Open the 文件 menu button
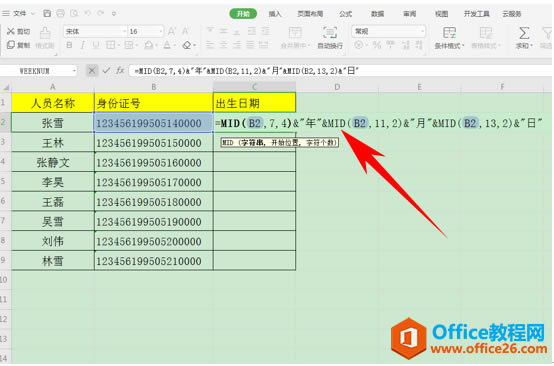This screenshot has width=554, height=366. click(19, 13)
